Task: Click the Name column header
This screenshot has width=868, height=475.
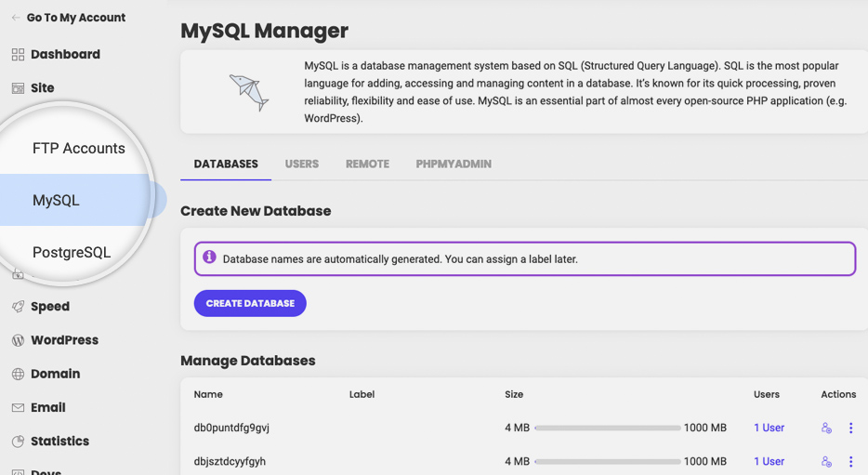Action: (x=208, y=394)
